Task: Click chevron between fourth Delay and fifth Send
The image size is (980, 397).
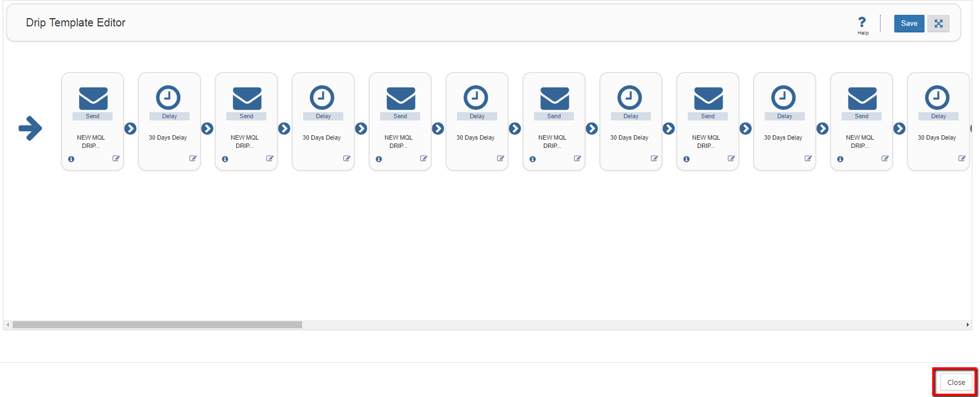Action: (x=669, y=128)
